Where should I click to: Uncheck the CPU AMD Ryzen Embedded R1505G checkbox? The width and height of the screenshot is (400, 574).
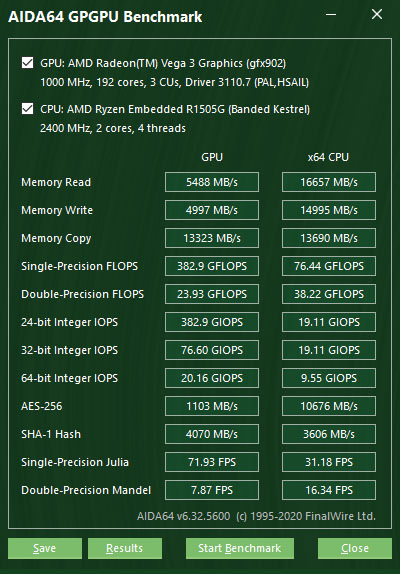click(27, 109)
